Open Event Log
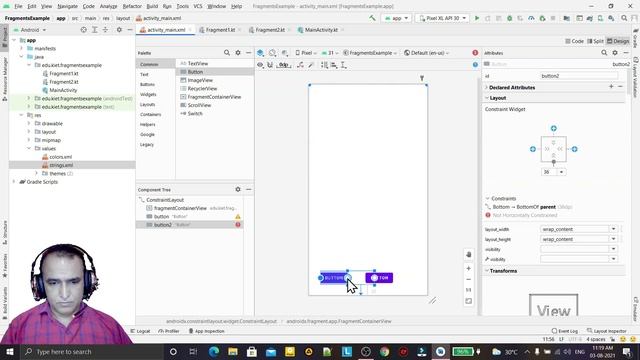 click(x=564, y=331)
